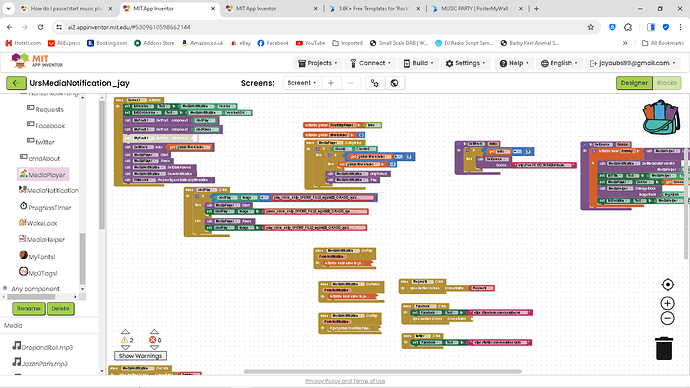Click the Rename button

coord(29,308)
